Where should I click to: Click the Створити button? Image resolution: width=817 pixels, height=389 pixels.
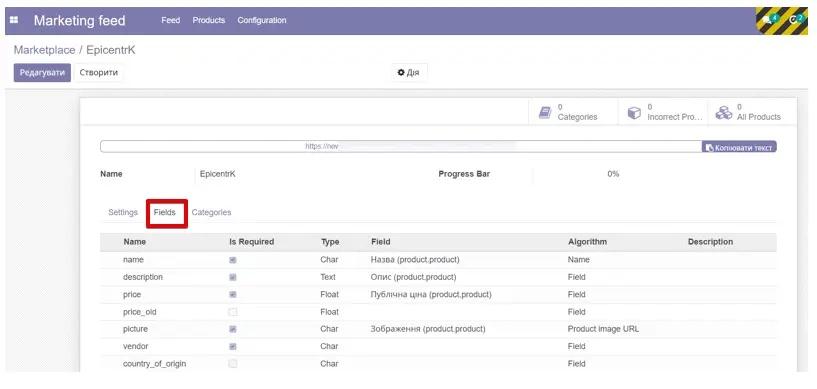tap(98, 72)
